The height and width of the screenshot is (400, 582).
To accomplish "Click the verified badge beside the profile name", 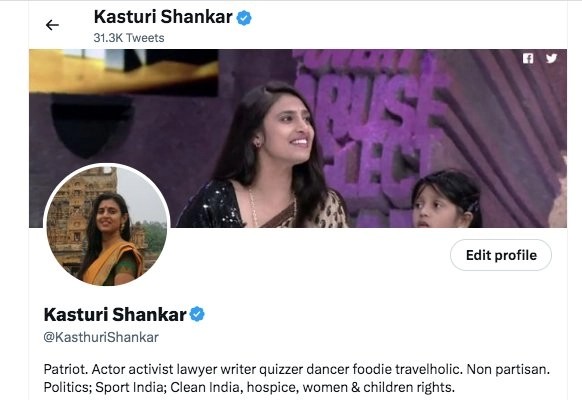I will (x=197, y=315).
